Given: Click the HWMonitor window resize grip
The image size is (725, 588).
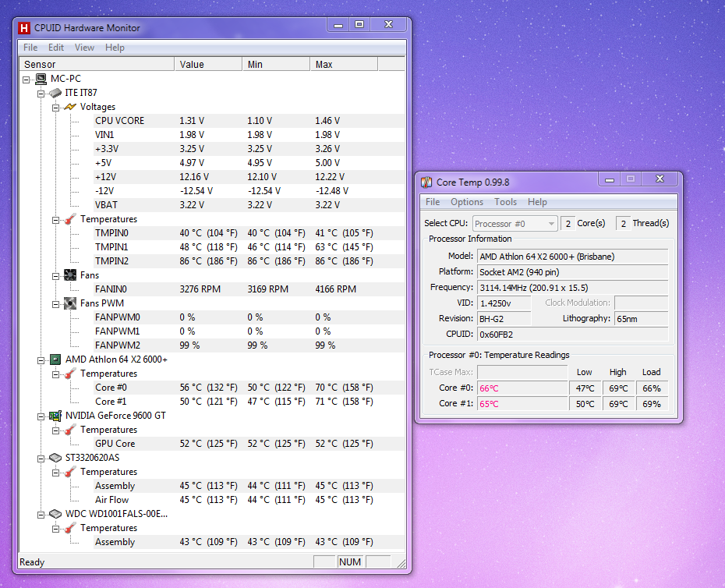Looking at the screenshot, I should point(401,564).
